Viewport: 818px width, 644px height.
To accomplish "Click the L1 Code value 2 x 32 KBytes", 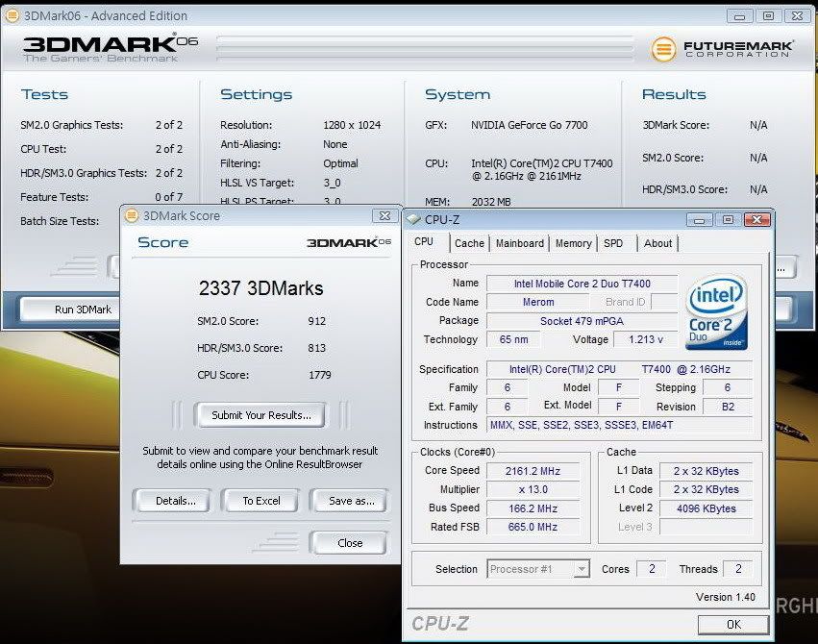I will [x=706, y=489].
